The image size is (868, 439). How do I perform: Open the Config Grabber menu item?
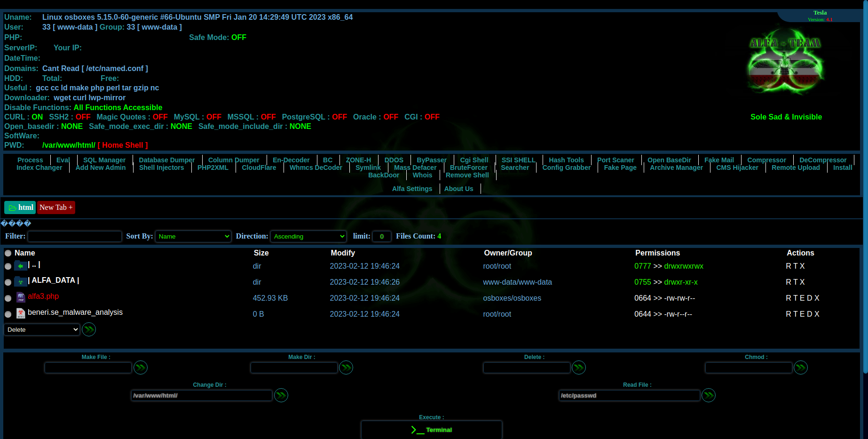click(567, 168)
